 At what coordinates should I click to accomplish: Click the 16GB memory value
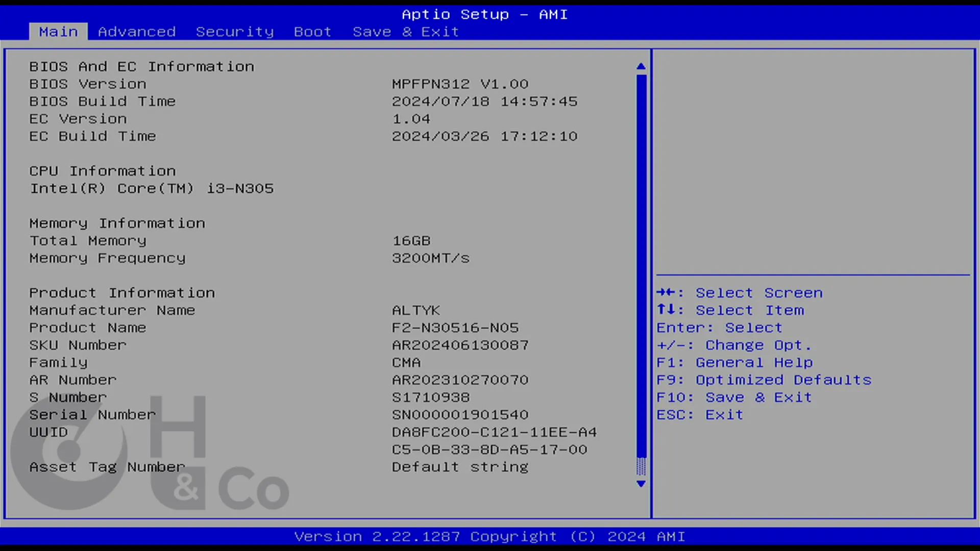tap(411, 240)
